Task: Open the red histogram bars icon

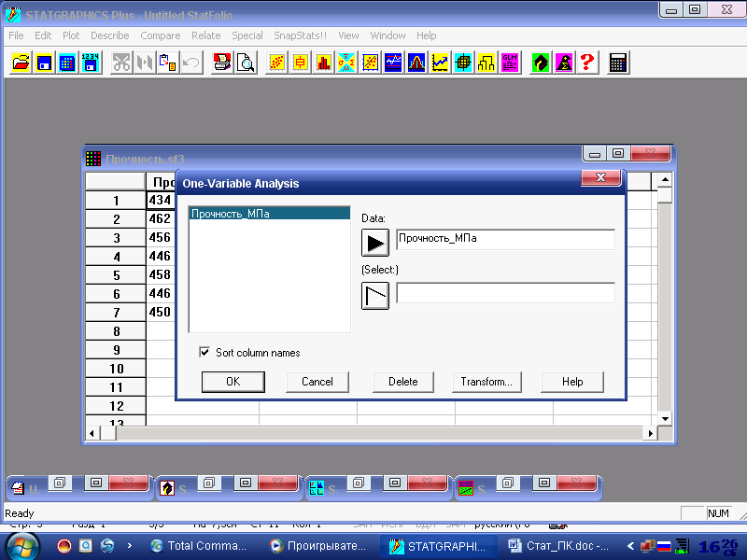Action: tap(323, 63)
